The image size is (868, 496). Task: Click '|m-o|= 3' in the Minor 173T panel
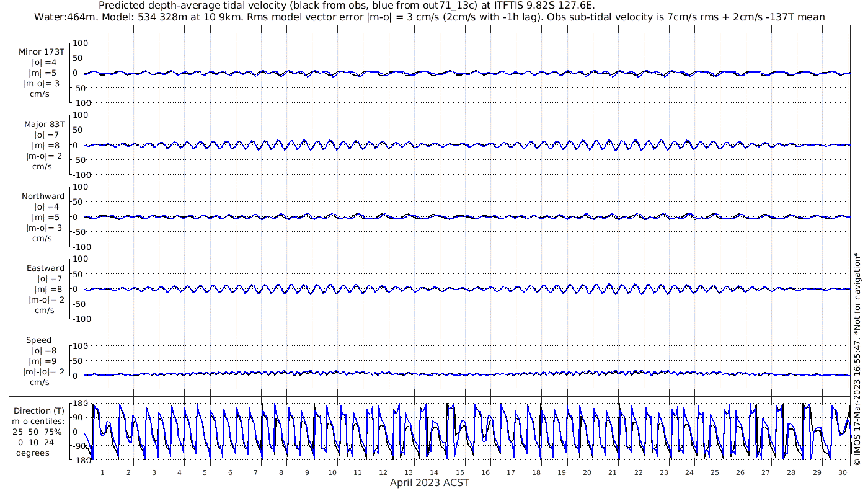pos(42,84)
